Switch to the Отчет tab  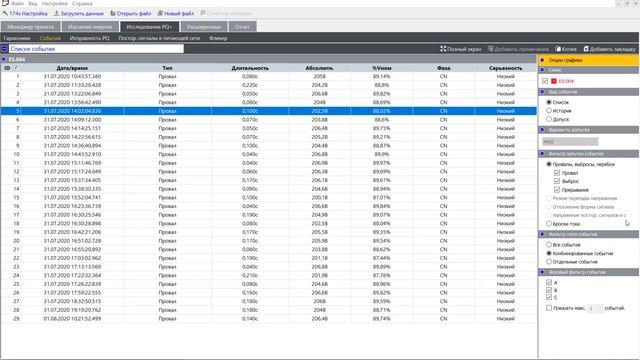(242, 27)
